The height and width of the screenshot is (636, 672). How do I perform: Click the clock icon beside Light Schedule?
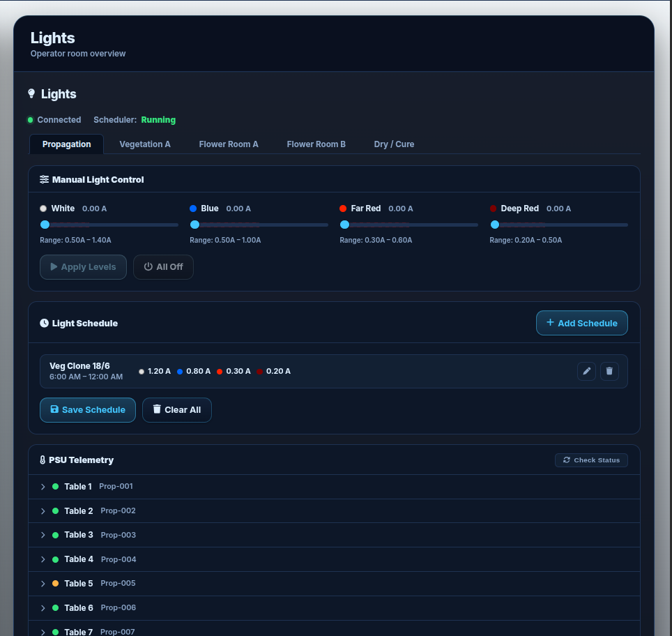44,324
